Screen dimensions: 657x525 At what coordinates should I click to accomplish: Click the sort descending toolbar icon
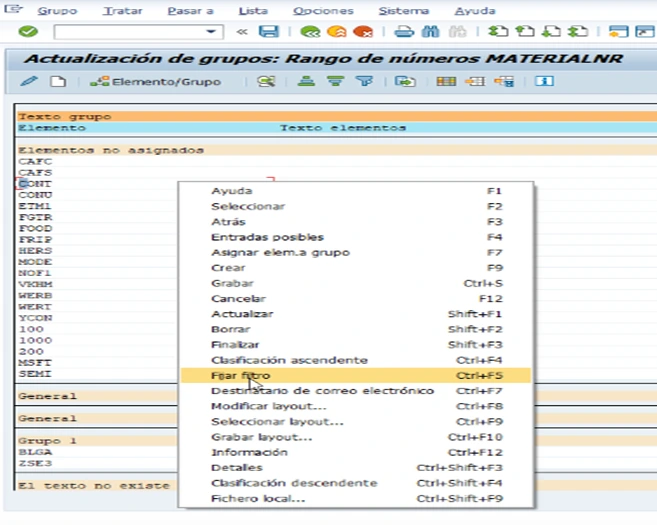pyautogui.click(x=335, y=81)
